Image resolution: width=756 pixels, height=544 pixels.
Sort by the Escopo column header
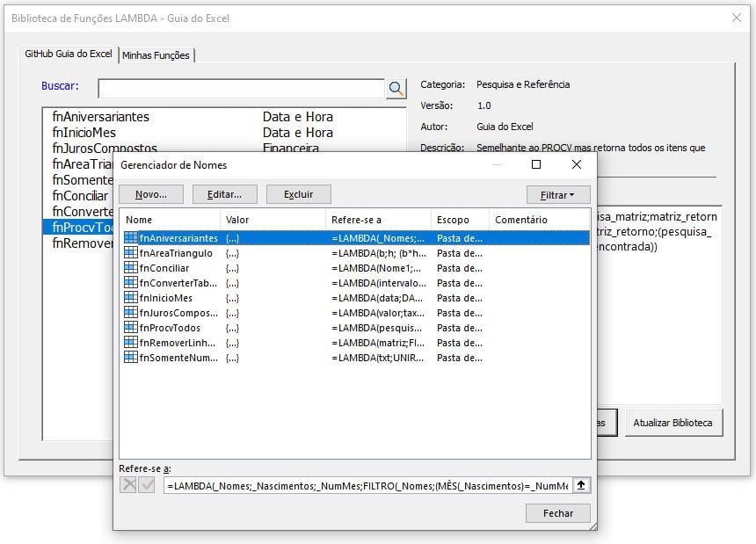tap(459, 220)
